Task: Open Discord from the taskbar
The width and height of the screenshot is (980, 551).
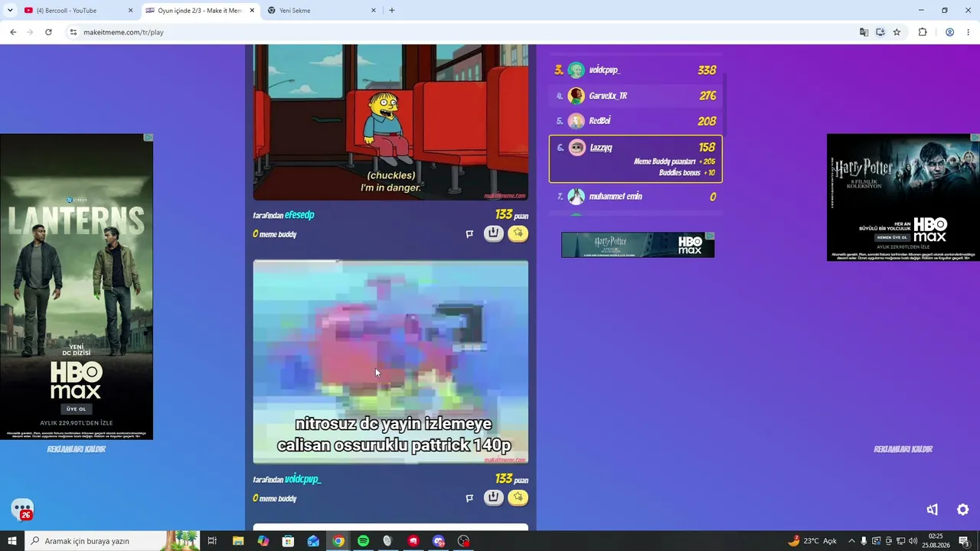Action: [x=438, y=541]
